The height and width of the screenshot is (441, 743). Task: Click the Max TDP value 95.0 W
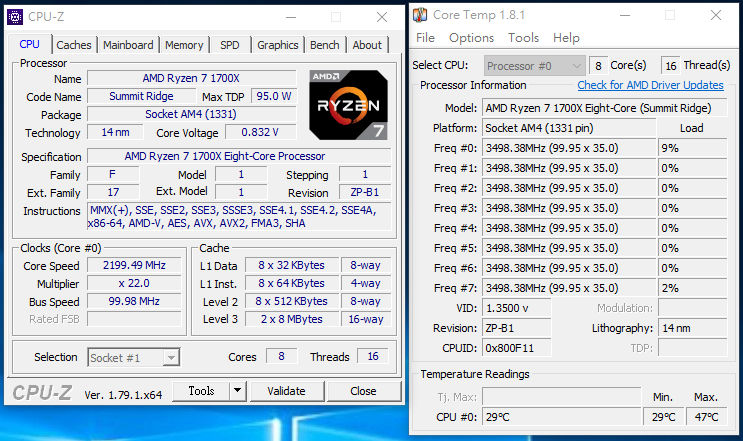tap(274, 96)
